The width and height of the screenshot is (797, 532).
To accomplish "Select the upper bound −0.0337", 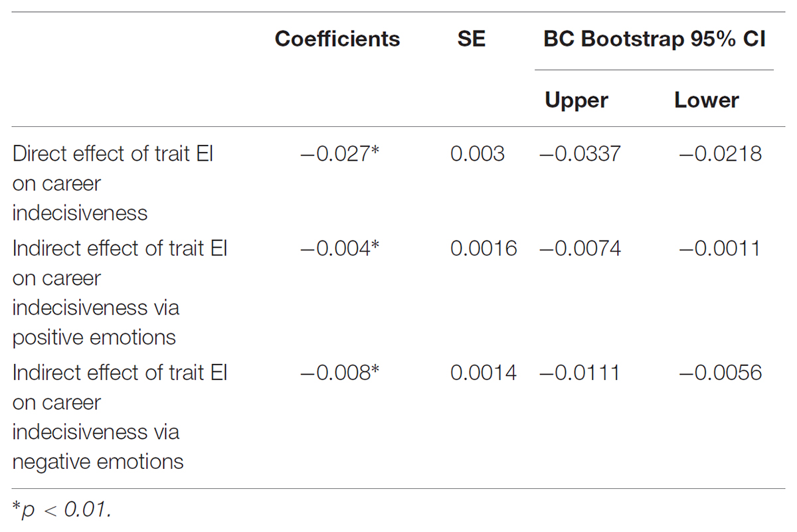I will click(579, 154).
